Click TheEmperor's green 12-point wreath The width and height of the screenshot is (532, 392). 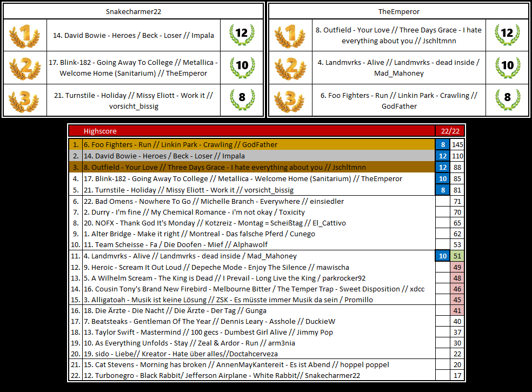508,34
